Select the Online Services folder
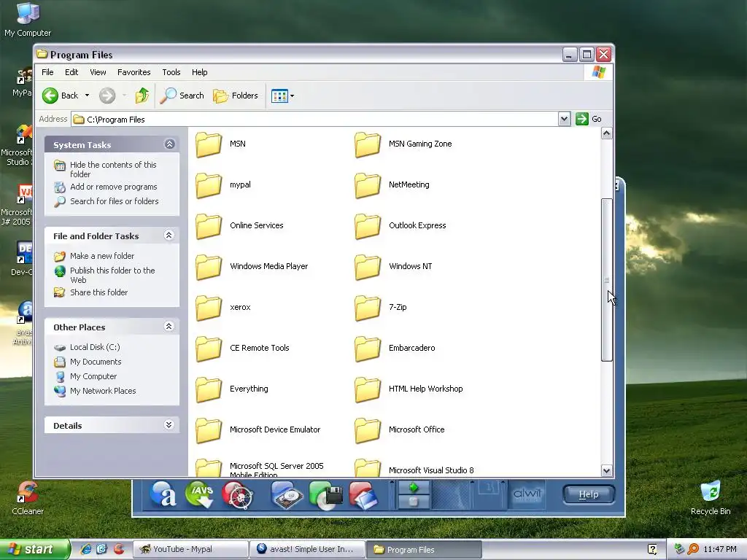This screenshot has height=560, width=747. click(239, 226)
